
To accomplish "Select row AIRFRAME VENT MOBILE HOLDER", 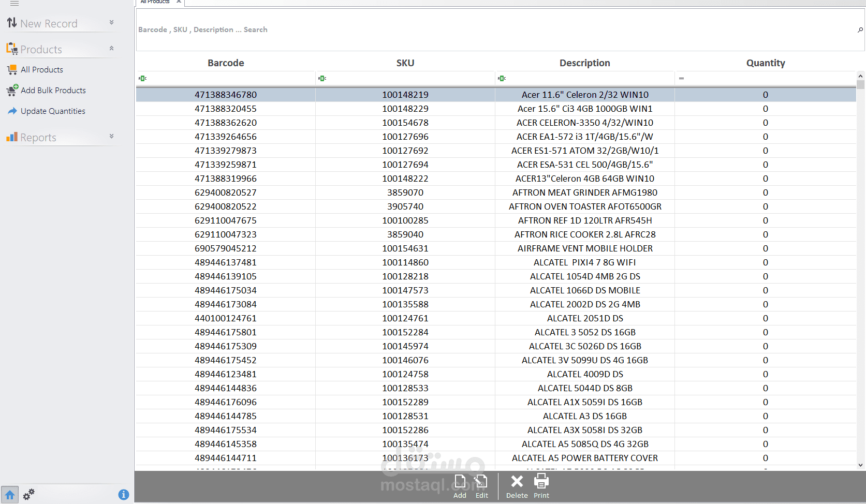I will tap(496, 248).
